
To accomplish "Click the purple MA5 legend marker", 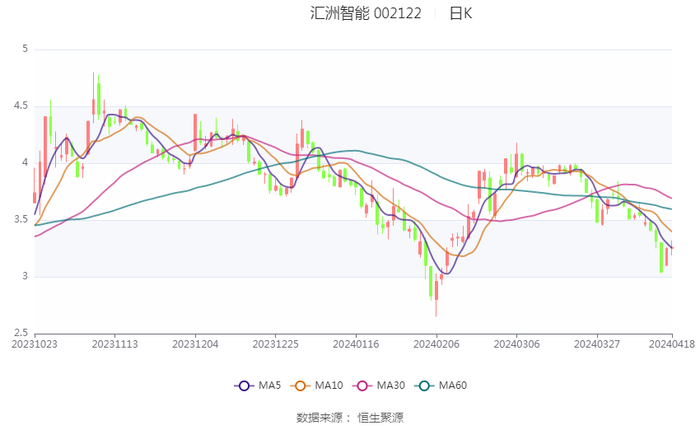I will coord(244,385).
